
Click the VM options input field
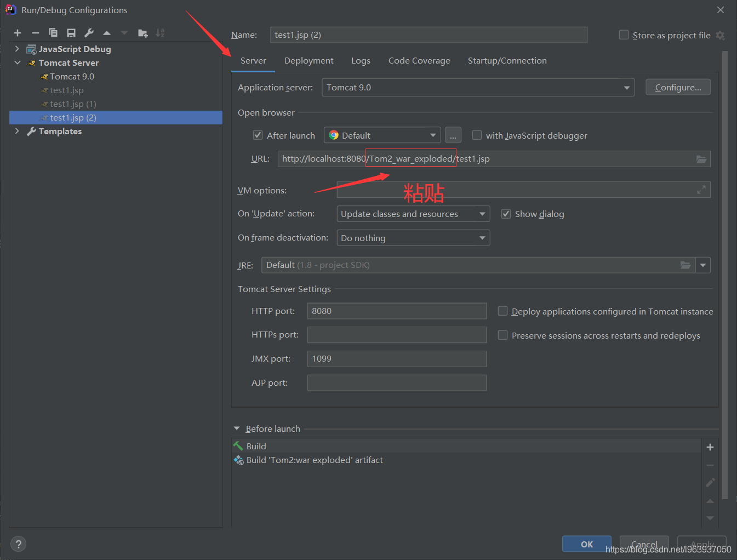click(523, 190)
